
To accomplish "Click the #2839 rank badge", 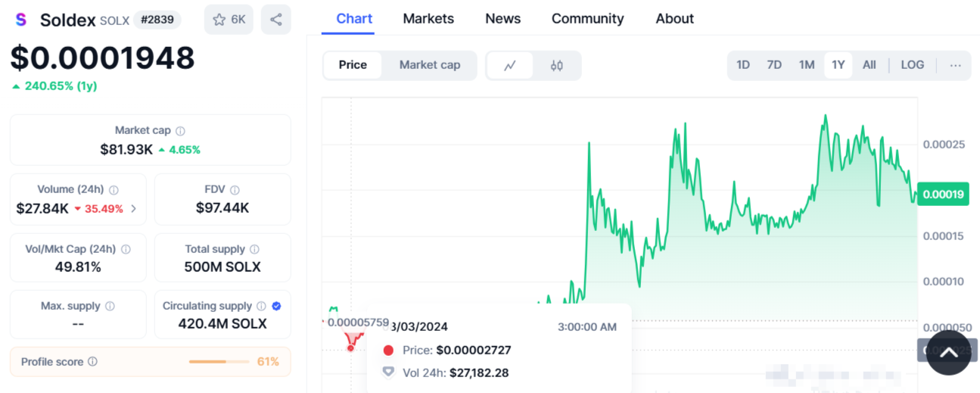I will tap(157, 20).
